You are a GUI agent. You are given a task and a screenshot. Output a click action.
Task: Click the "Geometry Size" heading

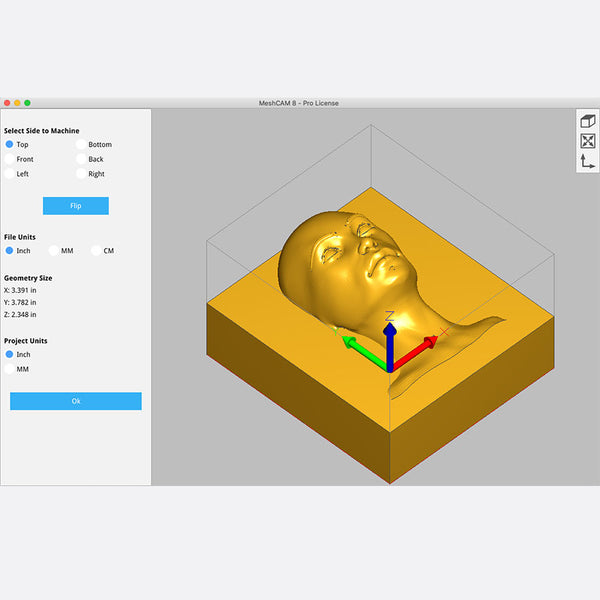click(x=28, y=278)
